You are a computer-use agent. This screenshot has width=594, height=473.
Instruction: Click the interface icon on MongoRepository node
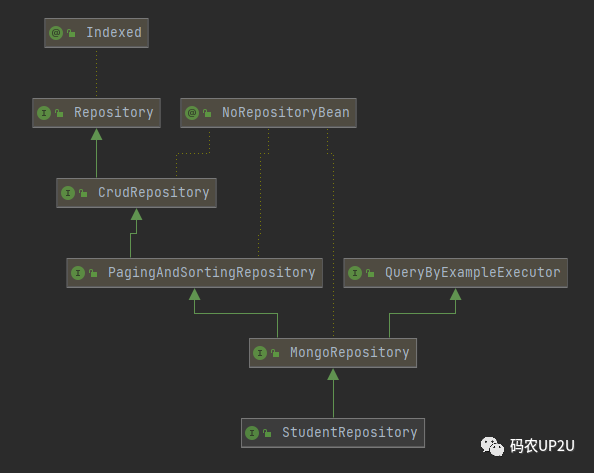point(260,353)
